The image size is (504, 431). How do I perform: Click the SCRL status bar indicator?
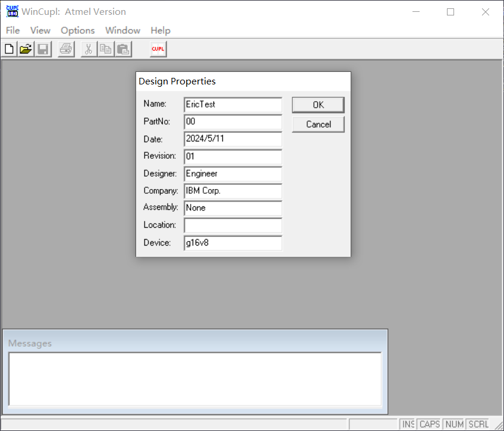click(x=478, y=424)
